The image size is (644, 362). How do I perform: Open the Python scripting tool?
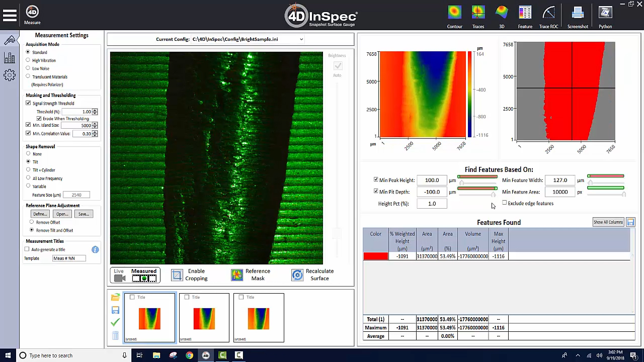coord(605,17)
